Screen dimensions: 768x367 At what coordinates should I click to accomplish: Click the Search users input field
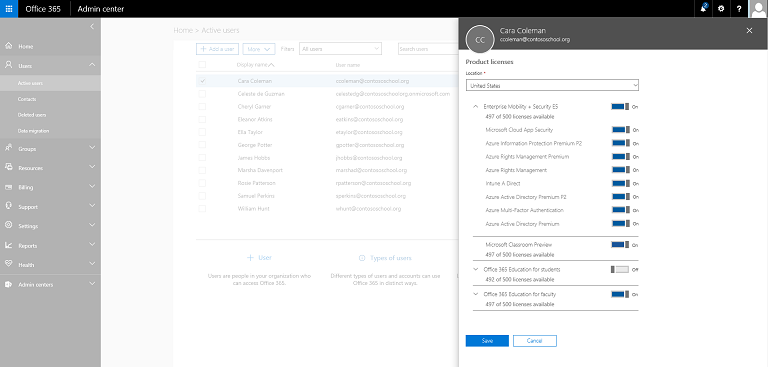(x=428, y=49)
